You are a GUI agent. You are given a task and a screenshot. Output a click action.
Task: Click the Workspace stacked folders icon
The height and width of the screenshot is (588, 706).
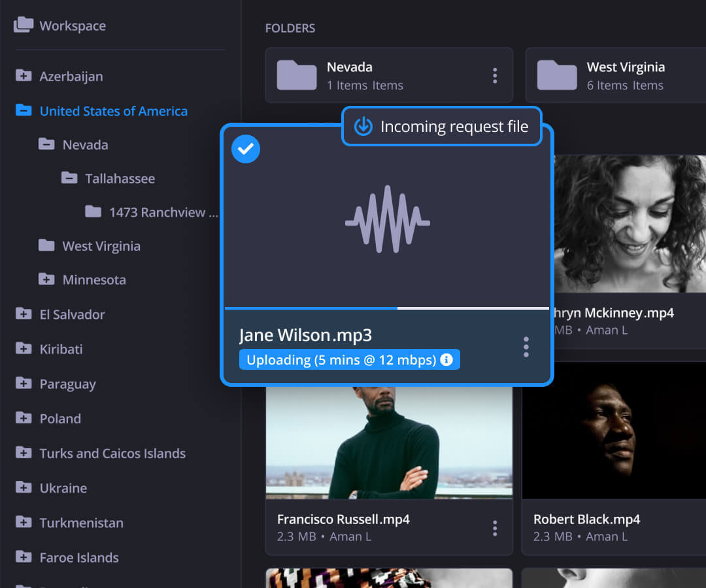point(24,25)
